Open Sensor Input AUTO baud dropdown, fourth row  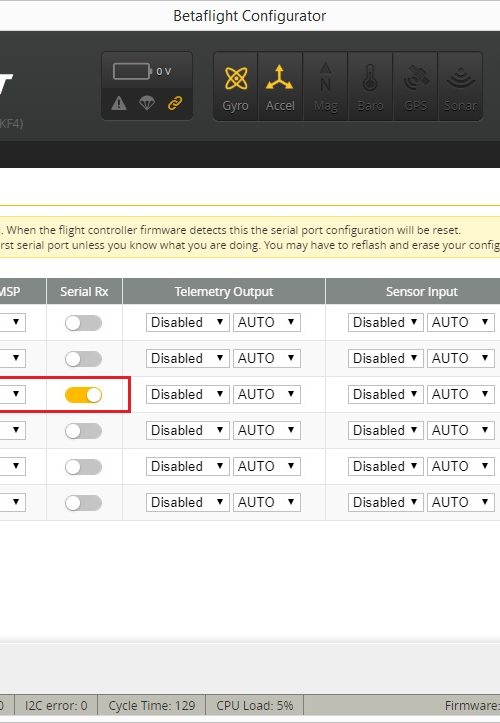[460, 430]
